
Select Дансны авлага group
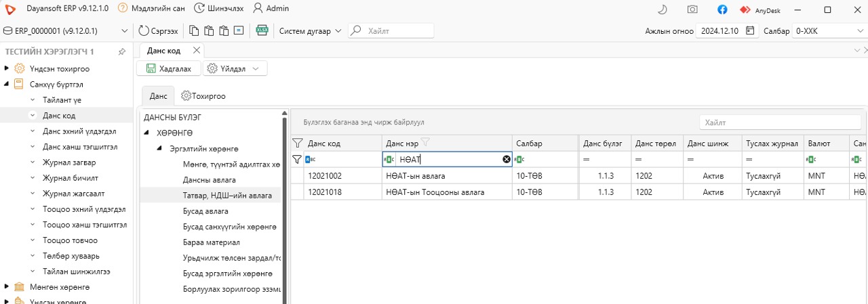(x=210, y=179)
